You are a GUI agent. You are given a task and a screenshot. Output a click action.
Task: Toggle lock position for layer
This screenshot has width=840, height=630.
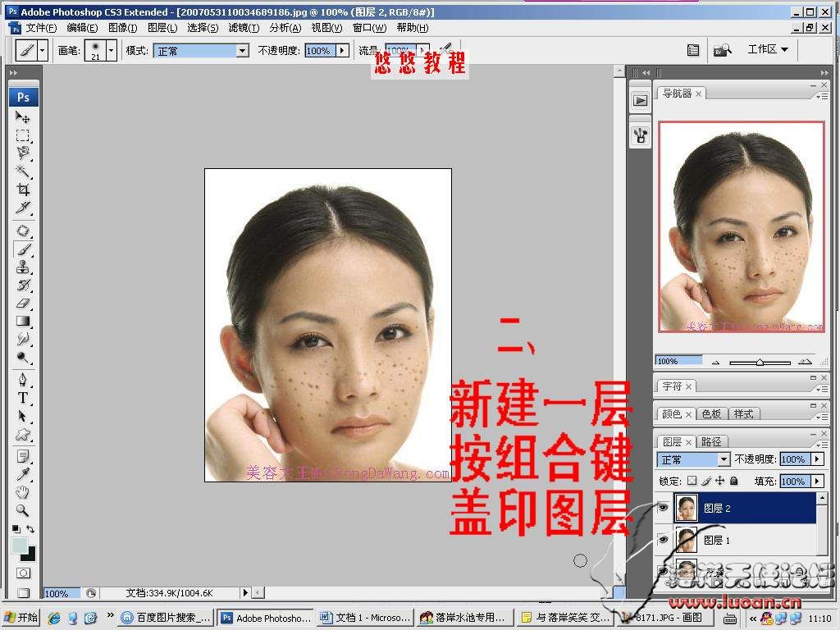coord(719,481)
